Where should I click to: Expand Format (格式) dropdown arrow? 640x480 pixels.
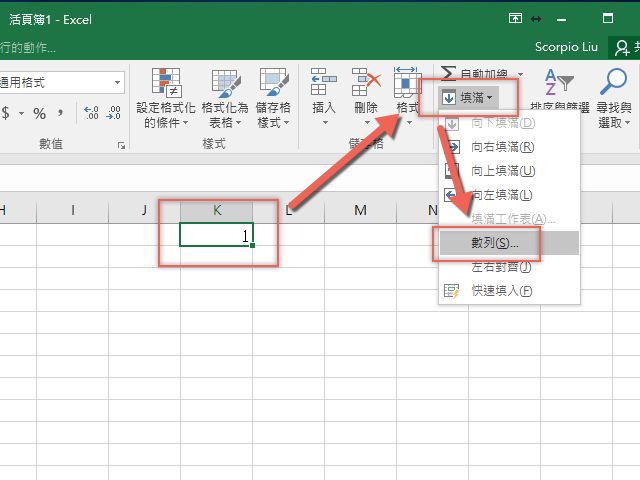click(409, 122)
